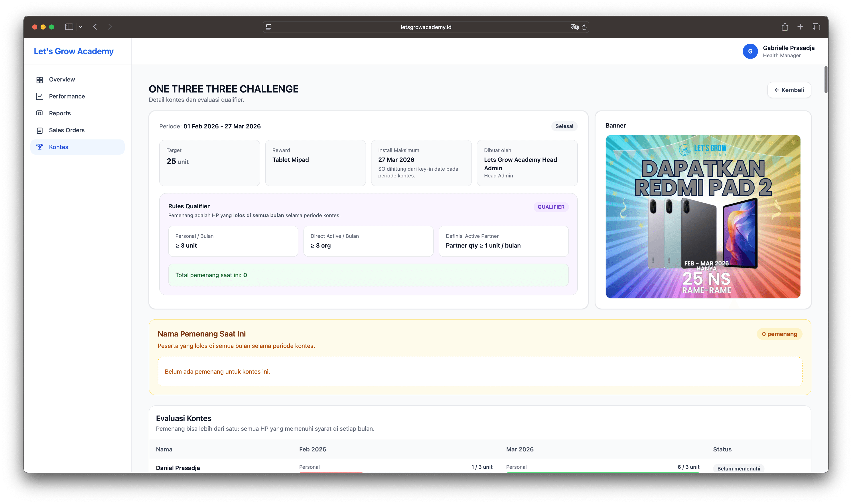Click the Rules Qualifier heading
The image size is (852, 504).
(189, 206)
